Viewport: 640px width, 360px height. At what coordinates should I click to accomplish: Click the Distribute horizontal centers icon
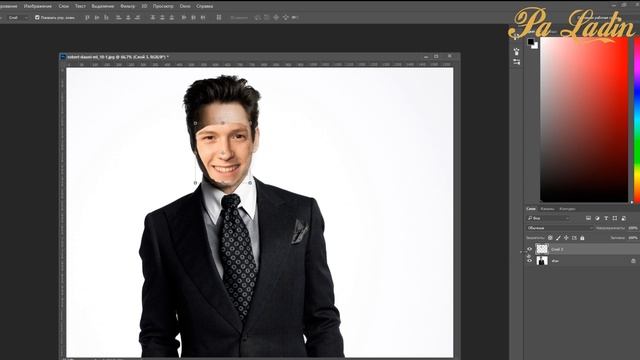(x=193, y=18)
